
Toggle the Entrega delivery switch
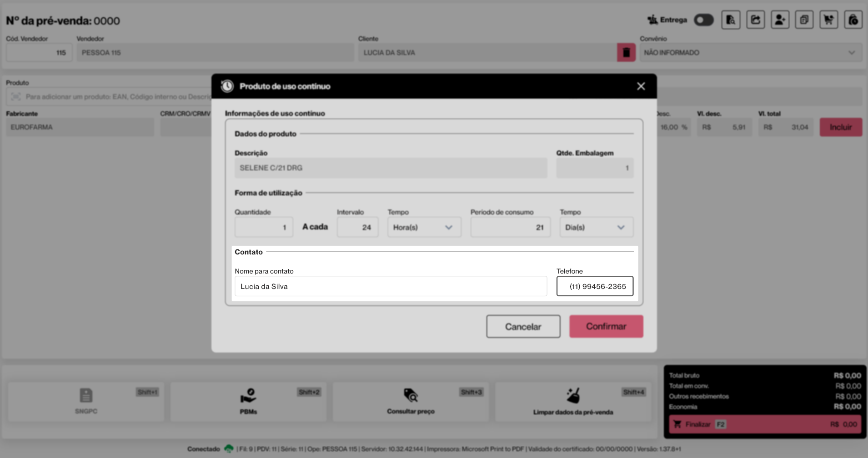[703, 20]
